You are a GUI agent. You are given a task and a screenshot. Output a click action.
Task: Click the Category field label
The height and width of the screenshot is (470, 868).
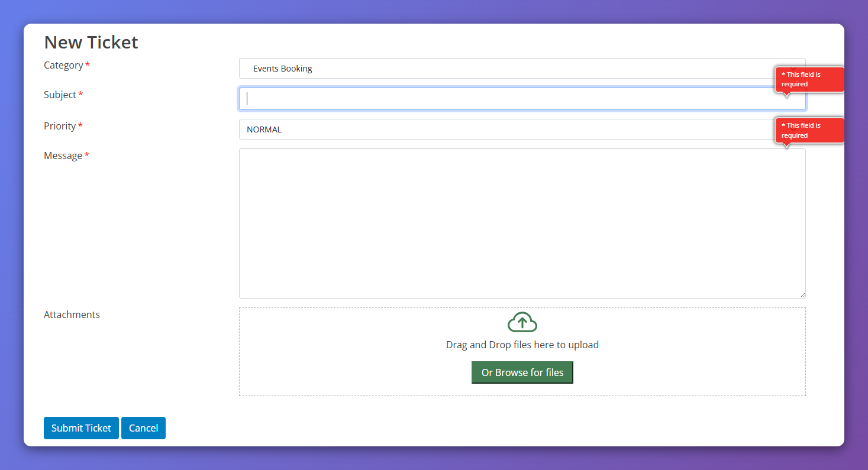click(63, 65)
